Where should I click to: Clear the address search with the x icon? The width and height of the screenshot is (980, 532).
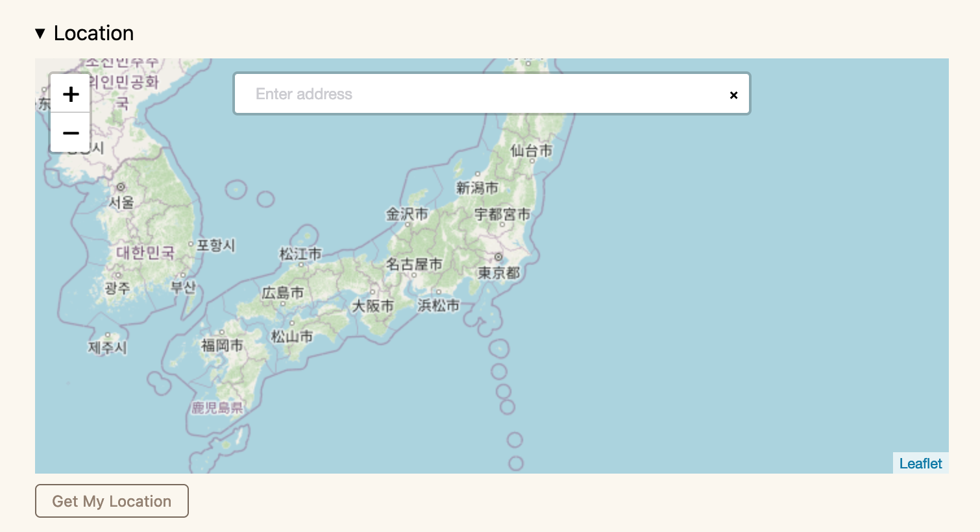[x=733, y=95]
